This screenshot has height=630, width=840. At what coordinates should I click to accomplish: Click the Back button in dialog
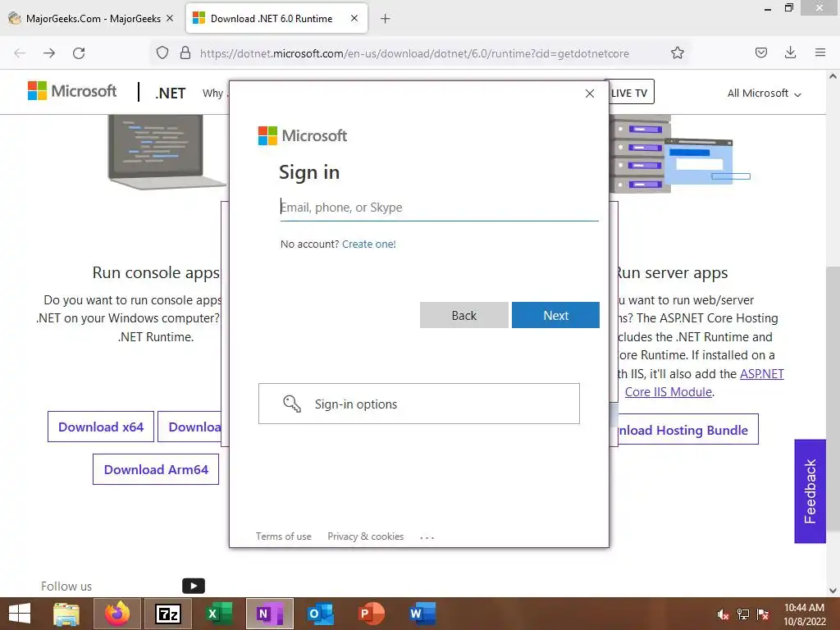(x=464, y=315)
